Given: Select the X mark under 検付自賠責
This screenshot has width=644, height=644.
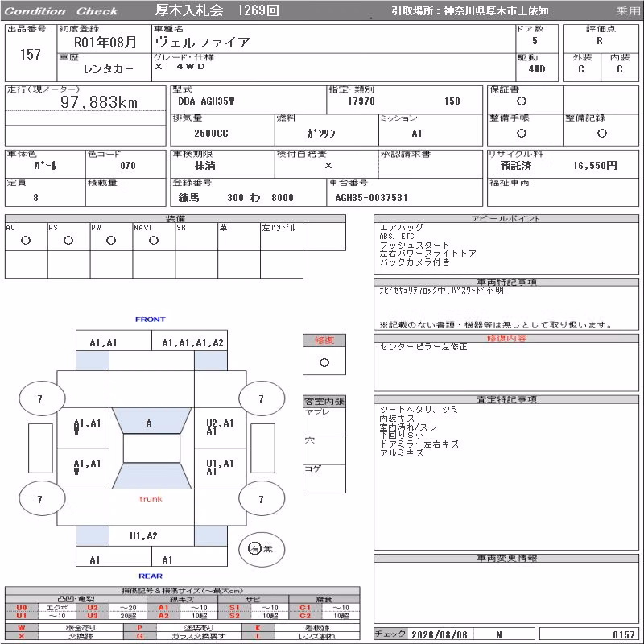Looking at the screenshot, I should [328, 166].
